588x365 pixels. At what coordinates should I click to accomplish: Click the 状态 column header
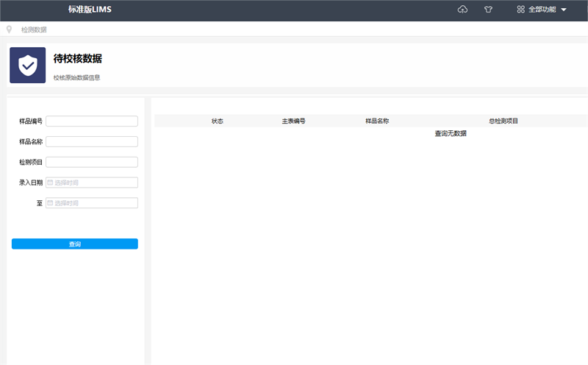pos(217,121)
